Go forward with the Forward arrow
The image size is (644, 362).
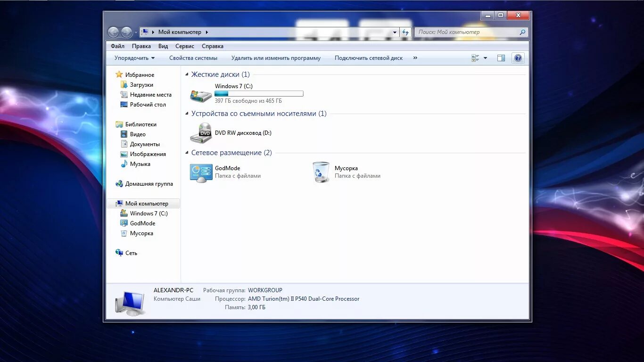point(126,32)
